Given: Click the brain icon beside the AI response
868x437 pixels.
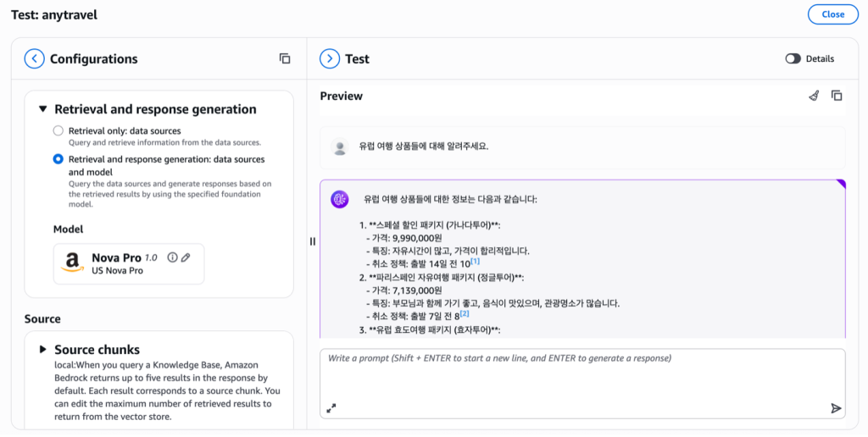Looking at the screenshot, I should pos(340,199).
